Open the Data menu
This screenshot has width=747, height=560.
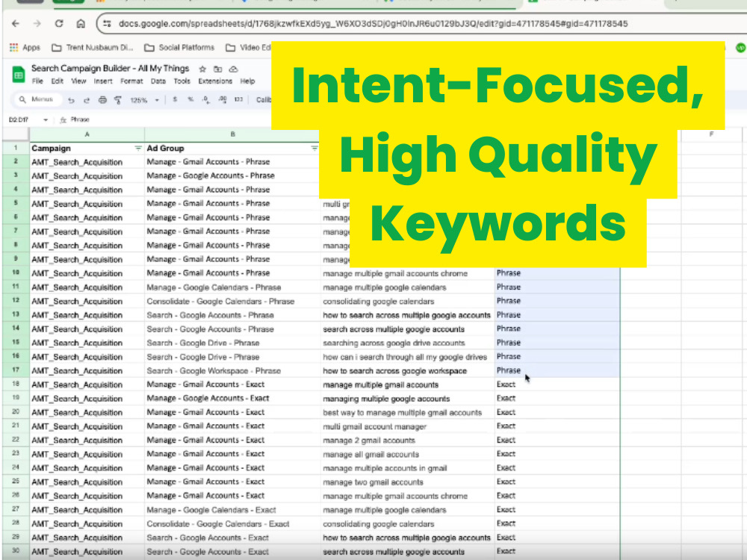click(158, 81)
